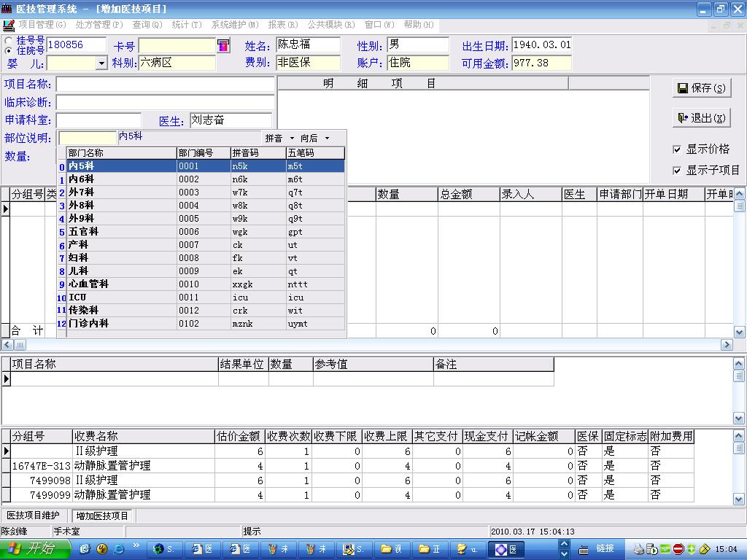Screen dimensions: 747x560
Task: Open the 查询(Q) menu
Action: pos(147,25)
